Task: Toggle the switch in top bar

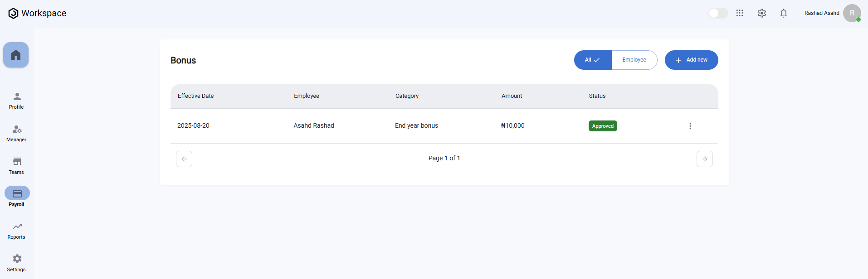Action: 718,13
